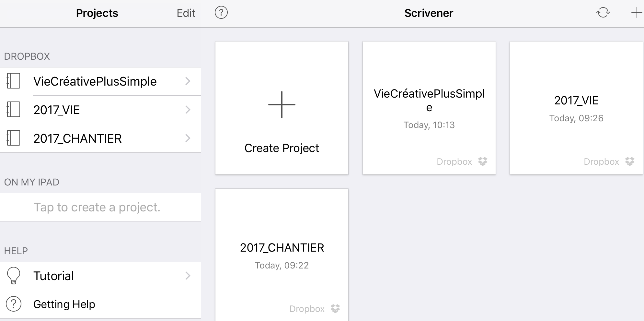Click the sync projects icon

point(603,13)
